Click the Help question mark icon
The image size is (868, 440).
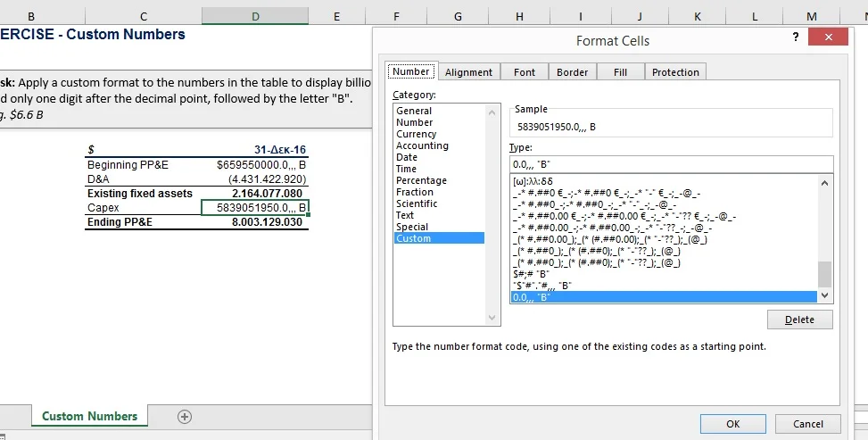point(795,36)
